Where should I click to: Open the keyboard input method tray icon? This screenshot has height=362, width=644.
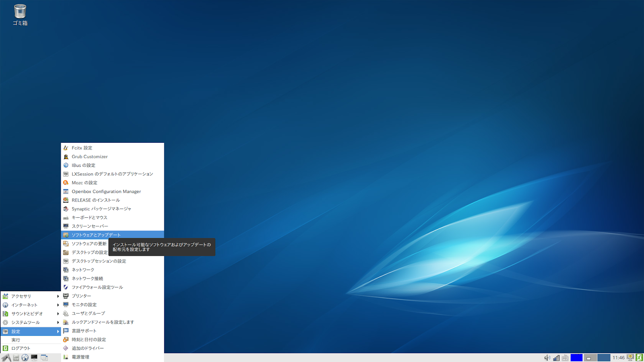565,357
